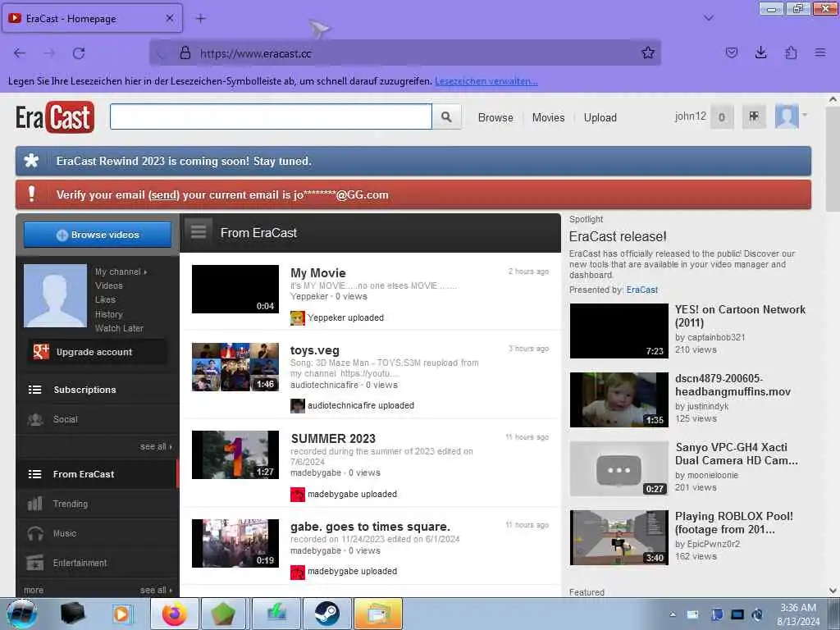
Task: Open YES! on Cartoon Network thumbnail
Action: pos(619,331)
